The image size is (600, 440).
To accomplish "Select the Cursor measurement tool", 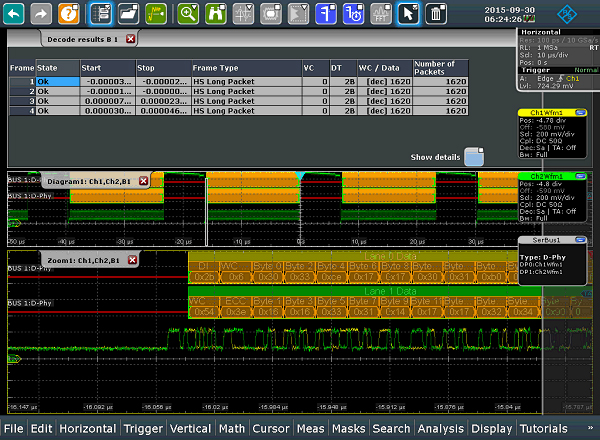I will (243, 14).
